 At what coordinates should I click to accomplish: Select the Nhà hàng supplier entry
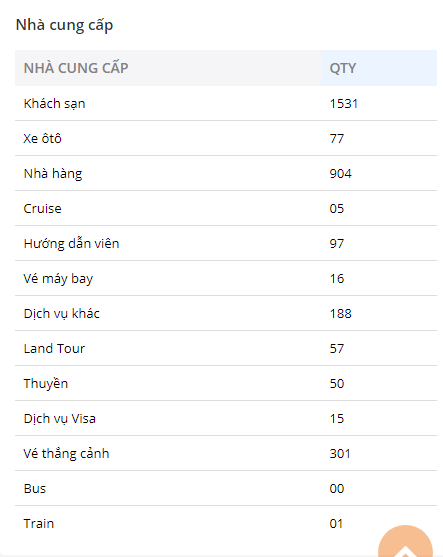(226, 173)
